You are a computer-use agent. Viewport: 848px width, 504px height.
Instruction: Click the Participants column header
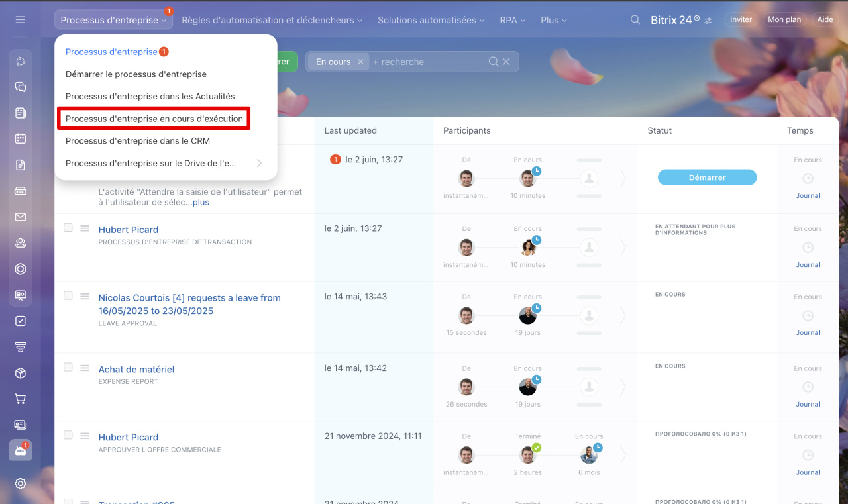point(467,131)
